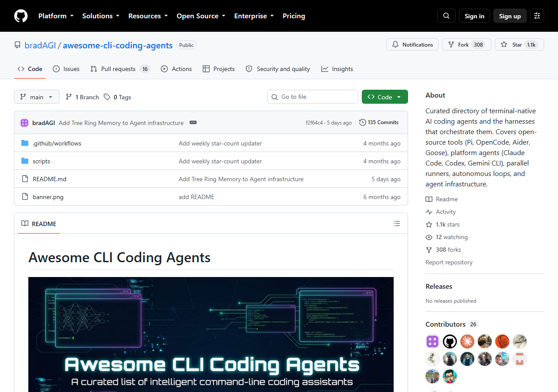Viewport: 558px width, 392px height.
Task: Open the README.md file name
Action: tap(49, 179)
